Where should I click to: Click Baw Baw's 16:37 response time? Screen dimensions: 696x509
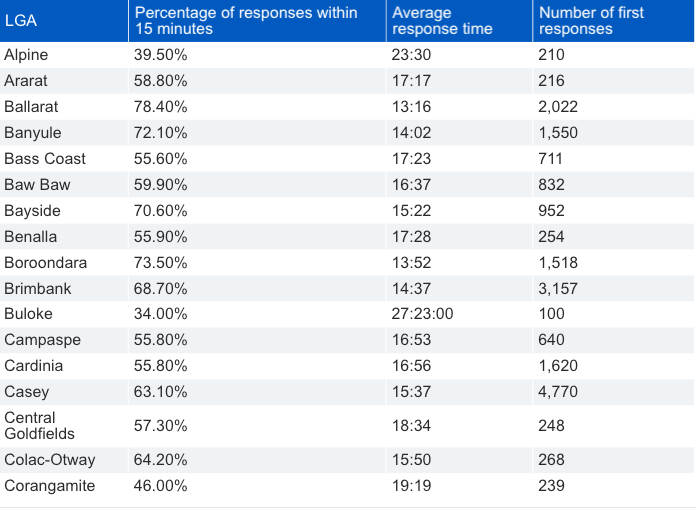click(411, 185)
